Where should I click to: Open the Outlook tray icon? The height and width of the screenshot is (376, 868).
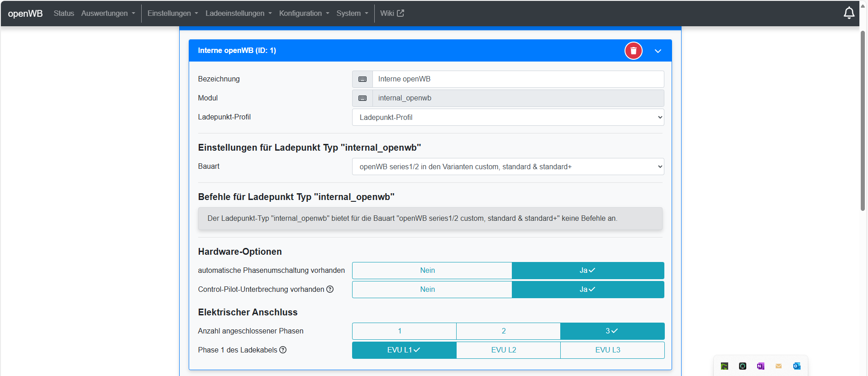(796, 366)
